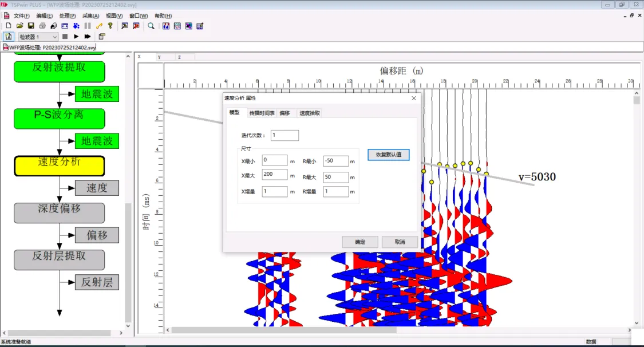This screenshot has width=644, height=347.
Task: Switch to the 速度拾取 tab
Action: (x=309, y=113)
